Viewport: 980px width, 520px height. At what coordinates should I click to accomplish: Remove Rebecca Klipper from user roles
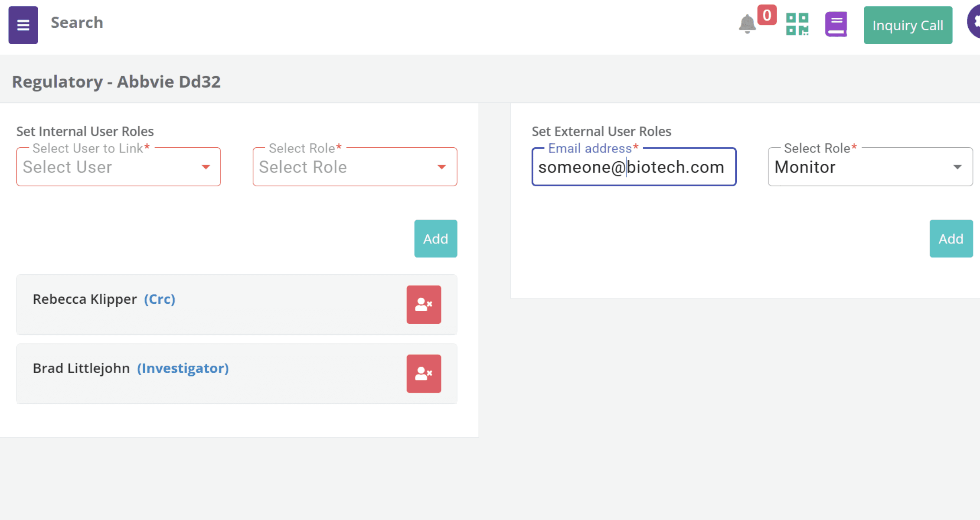pos(424,305)
